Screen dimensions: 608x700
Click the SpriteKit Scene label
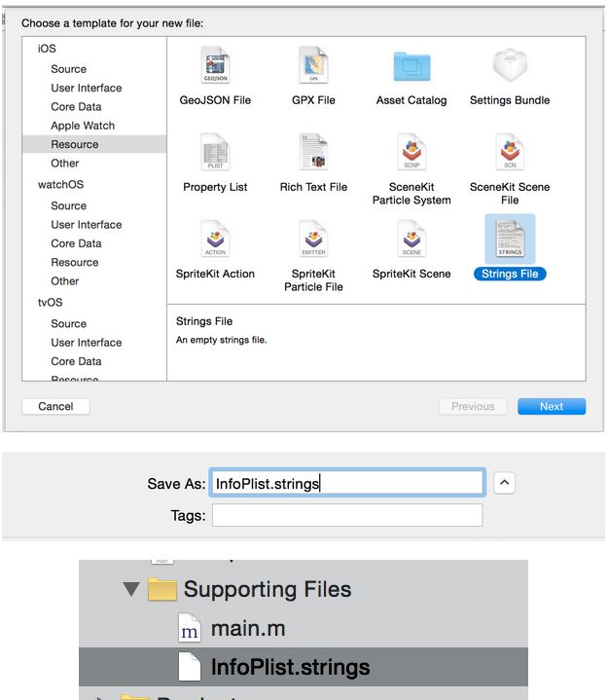411,274
